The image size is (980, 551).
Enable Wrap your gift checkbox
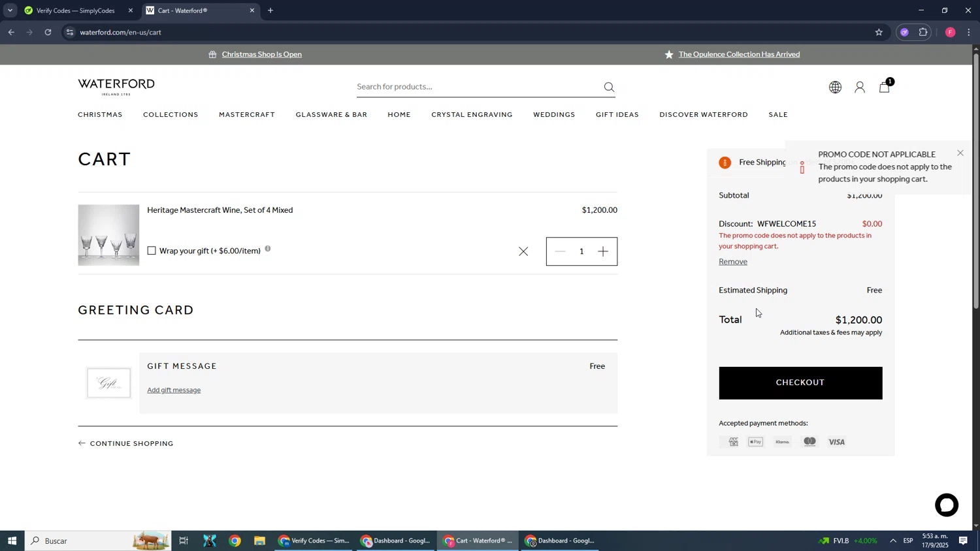click(152, 251)
